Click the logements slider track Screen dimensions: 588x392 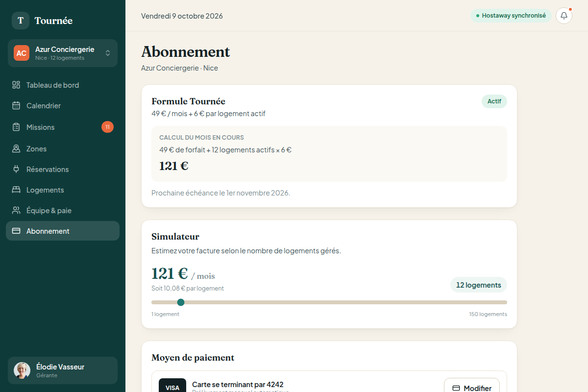pyautogui.click(x=329, y=302)
